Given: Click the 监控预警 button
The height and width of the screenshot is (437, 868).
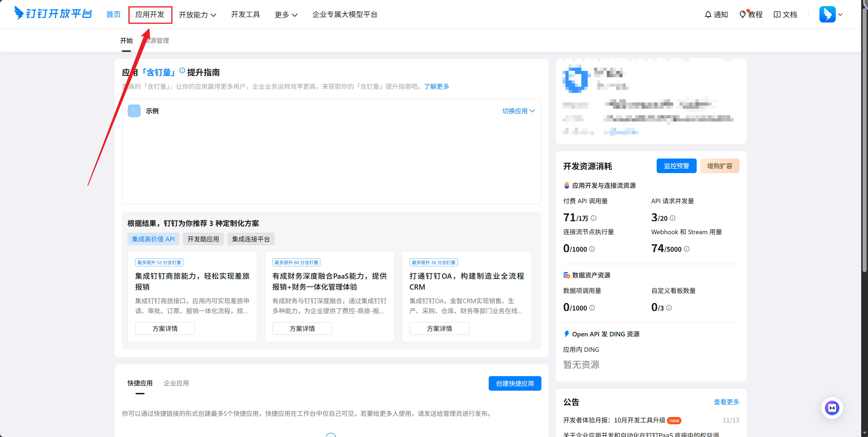Looking at the screenshot, I should 676,166.
